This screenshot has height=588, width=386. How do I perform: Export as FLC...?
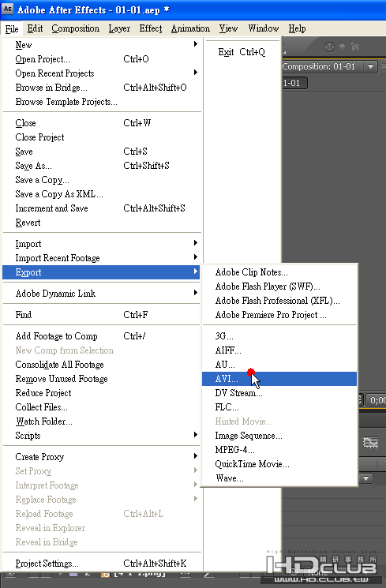tap(279, 407)
